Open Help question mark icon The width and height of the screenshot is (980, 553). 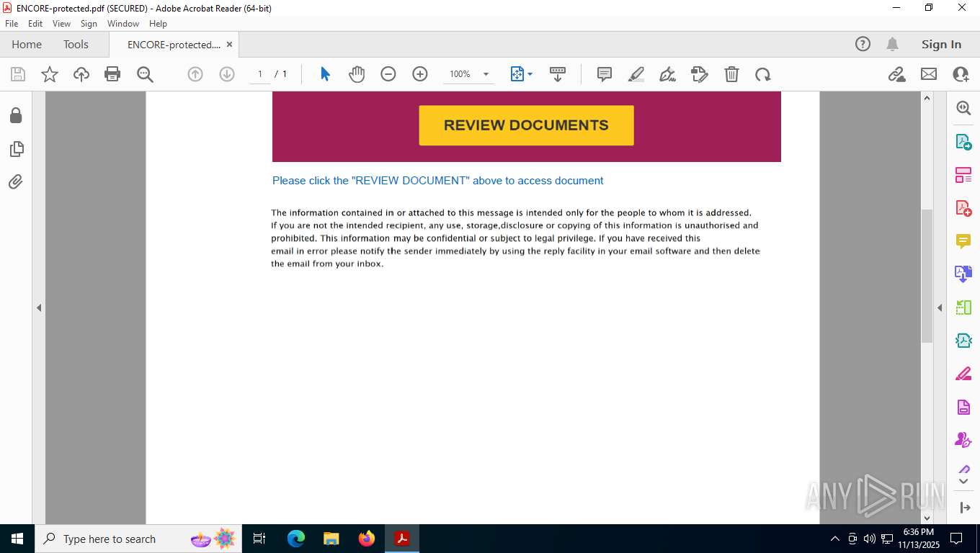863,44
